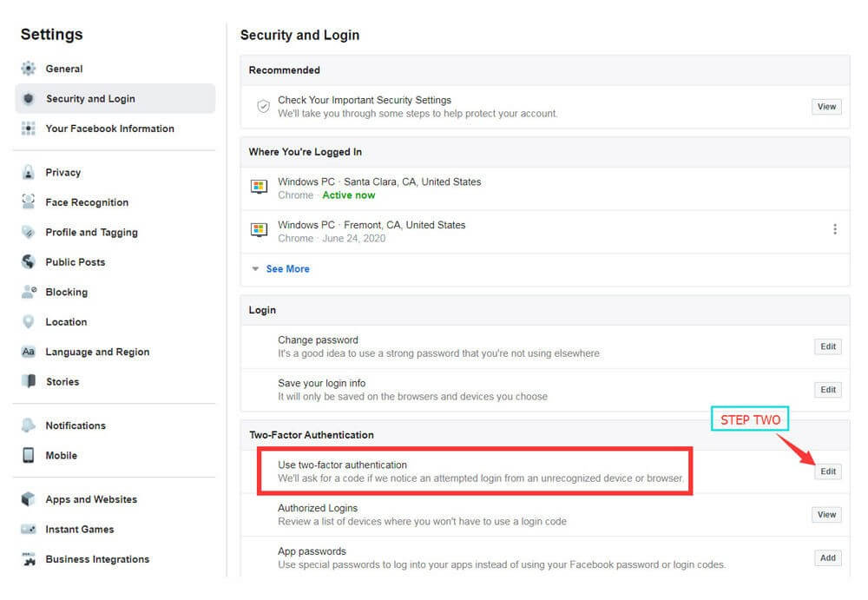View Authorized Logins list
The height and width of the screenshot is (600, 868).
826,515
